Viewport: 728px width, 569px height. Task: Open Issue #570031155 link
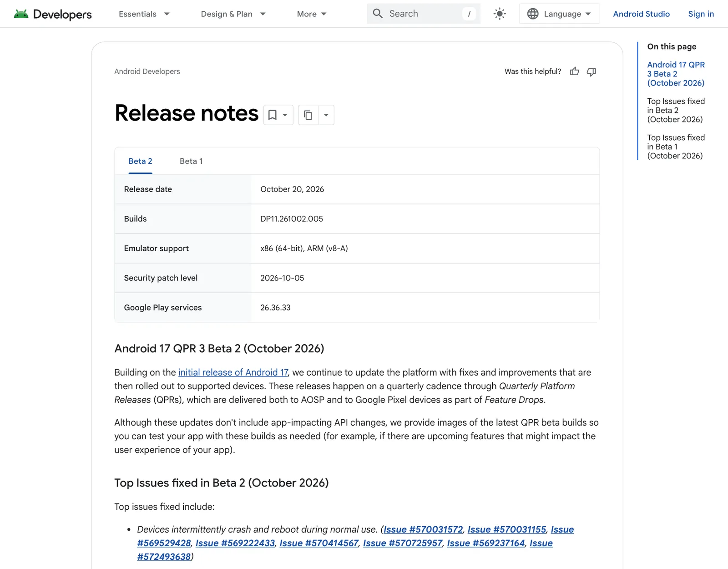click(x=507, y=529)
